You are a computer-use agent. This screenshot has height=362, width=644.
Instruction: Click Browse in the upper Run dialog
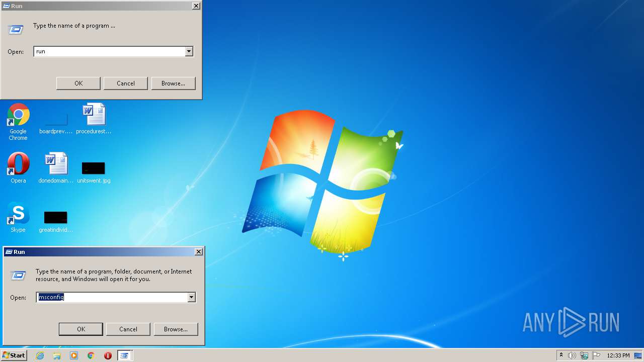[x=173, y=83]
